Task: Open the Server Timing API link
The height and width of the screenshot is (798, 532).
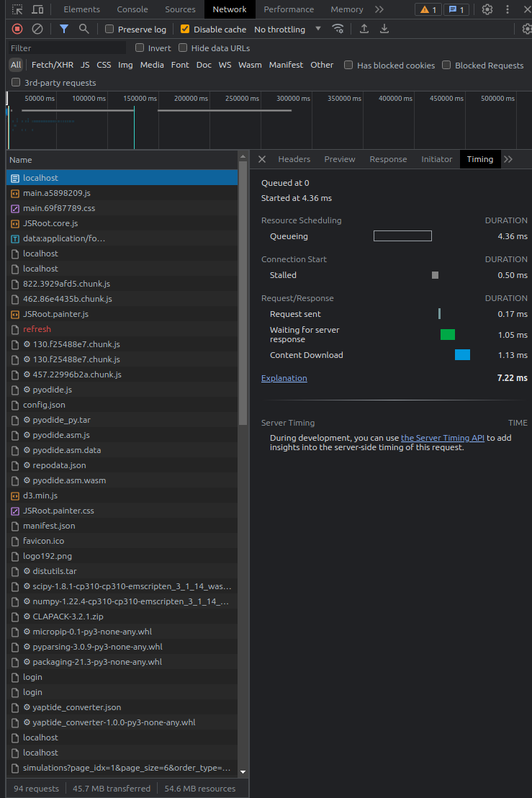Action: [x=442, y=438]
